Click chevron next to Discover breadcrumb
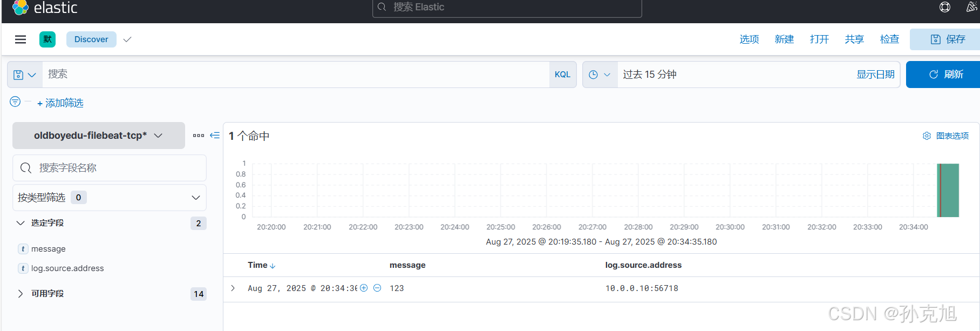The width and height of the screenshot is (980, 331). 127,39
